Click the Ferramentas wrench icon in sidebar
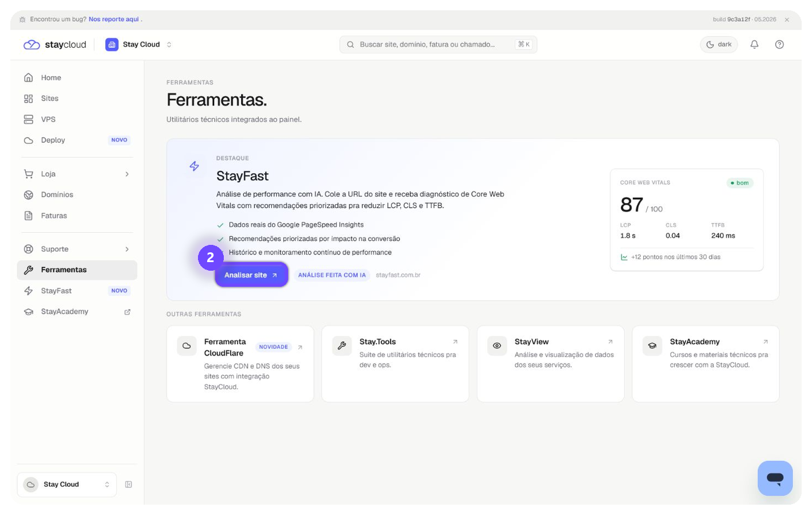This screenshot has height=515, width=812. click(28, 270)
